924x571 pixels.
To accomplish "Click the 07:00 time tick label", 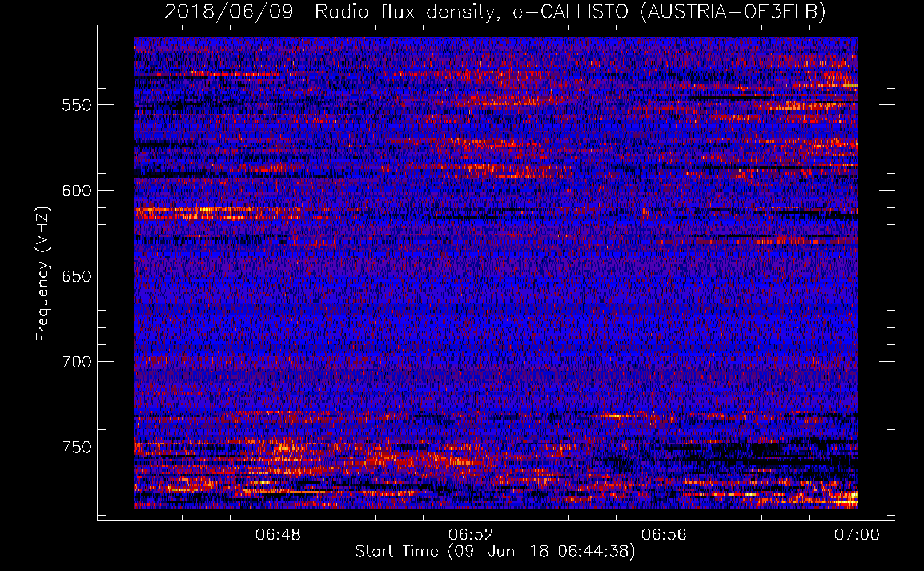I will pos(857,535).
